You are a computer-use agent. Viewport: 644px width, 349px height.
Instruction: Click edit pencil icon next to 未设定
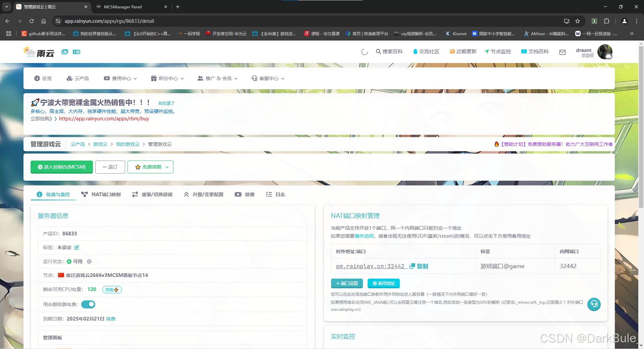point(77,247)
